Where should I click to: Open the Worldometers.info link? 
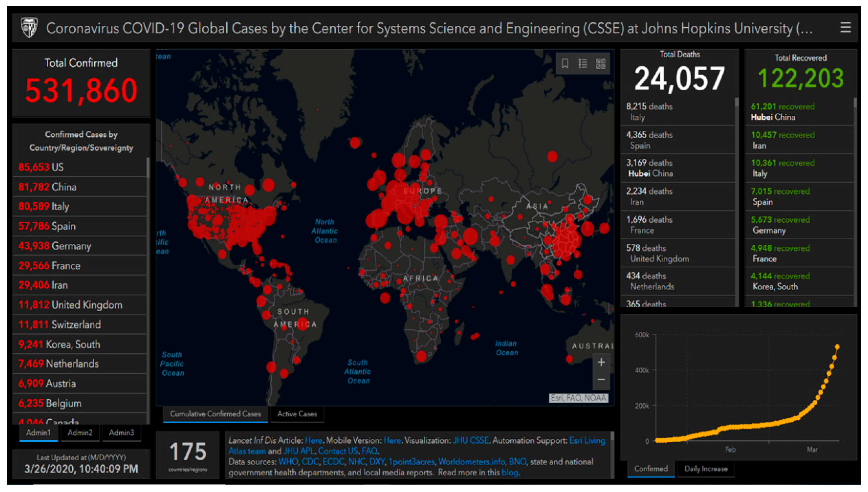point(472,462)
